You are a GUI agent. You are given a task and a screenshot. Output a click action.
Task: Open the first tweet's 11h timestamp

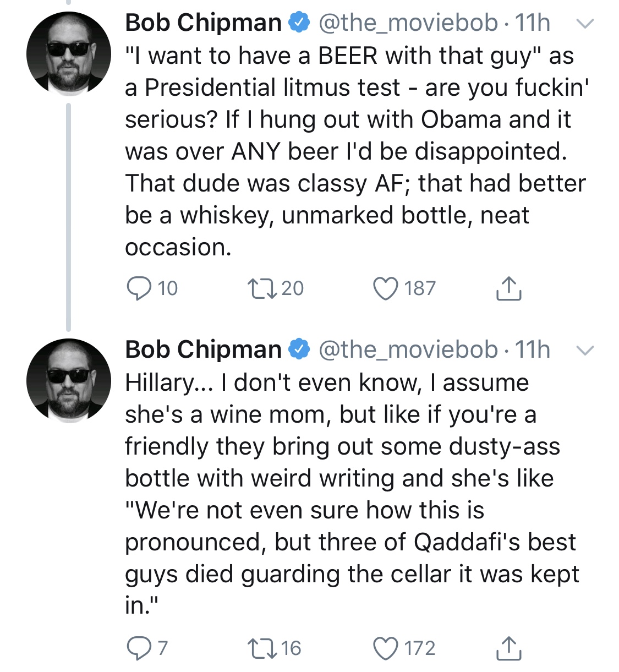coord(532,23)
